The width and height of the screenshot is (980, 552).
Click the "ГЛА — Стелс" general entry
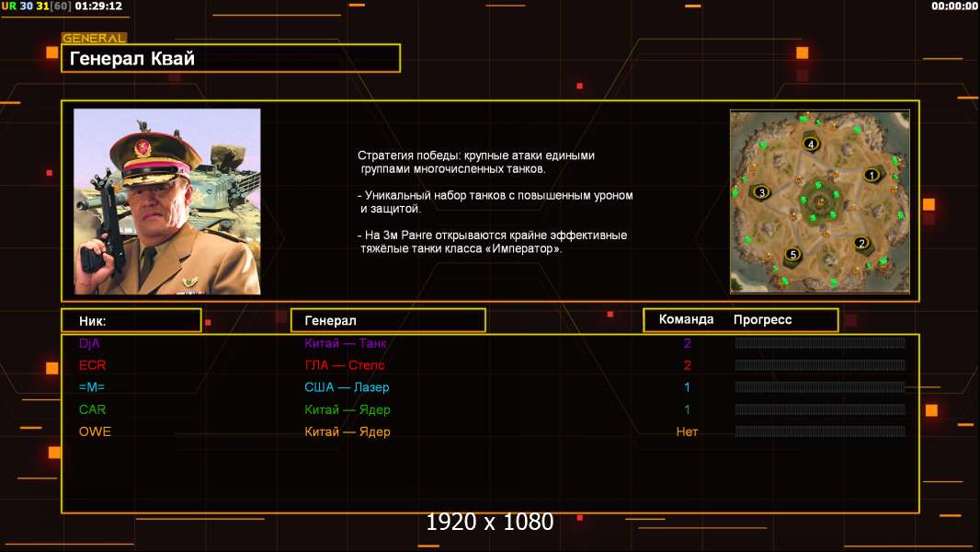point(345,365)
